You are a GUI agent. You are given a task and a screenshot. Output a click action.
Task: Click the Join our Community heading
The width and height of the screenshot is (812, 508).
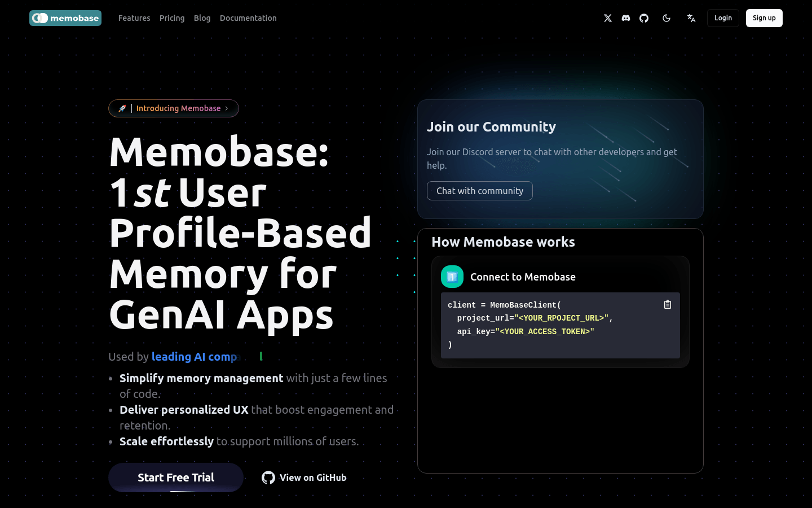click(x=491, y=127)
